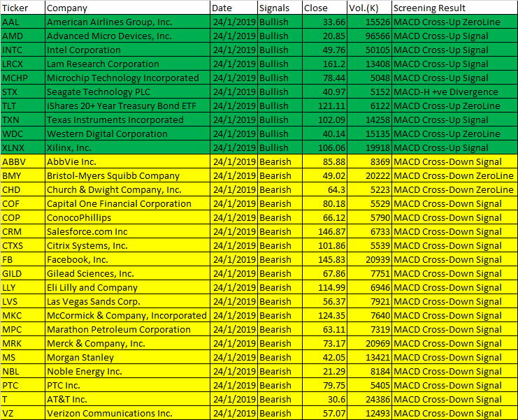Select McCormick & Company, Incorporated cell
This screenshot has width=518, height=420.
click(127, 315)
